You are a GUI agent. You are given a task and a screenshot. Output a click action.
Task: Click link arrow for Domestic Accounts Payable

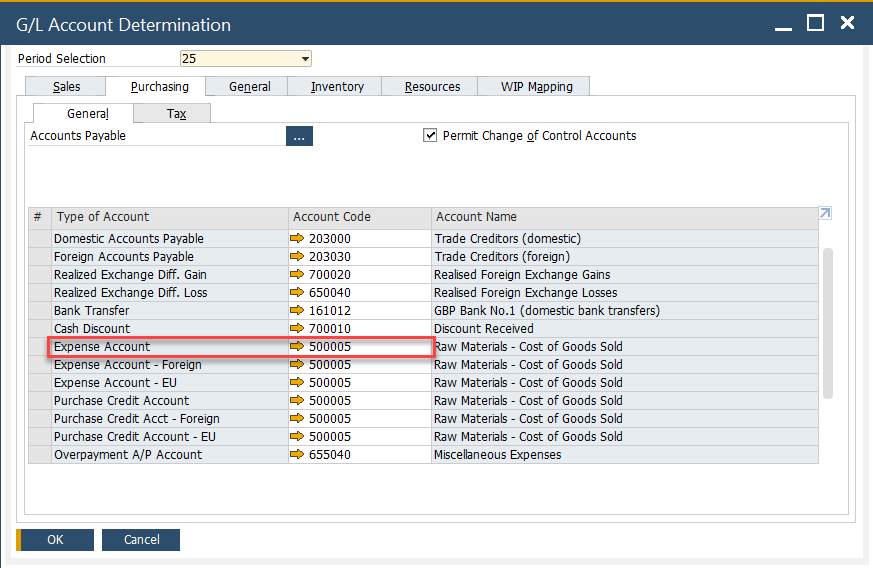click(x=297, y=239)
